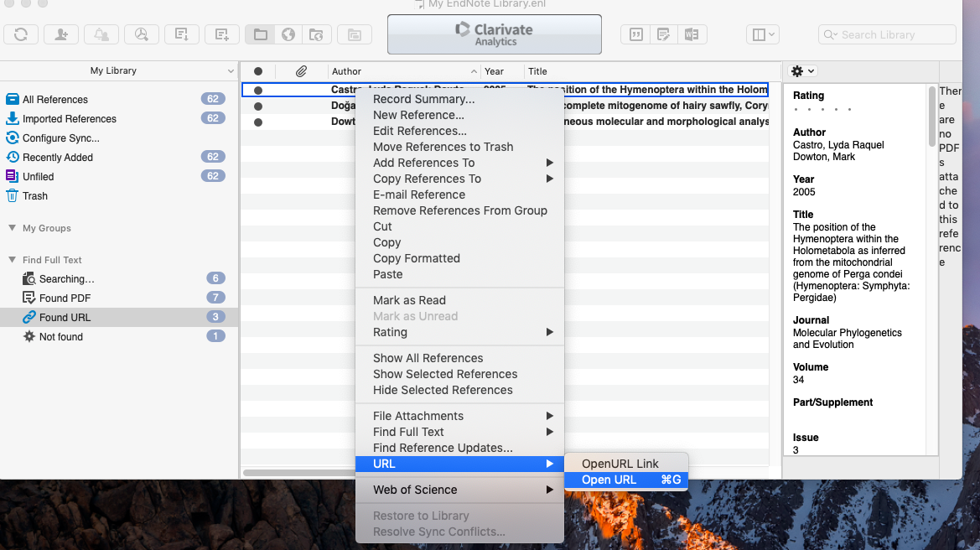Sort by the attachment paperclip column header
The width and height of the screenshot is (980, 550).
pos(301,71)
